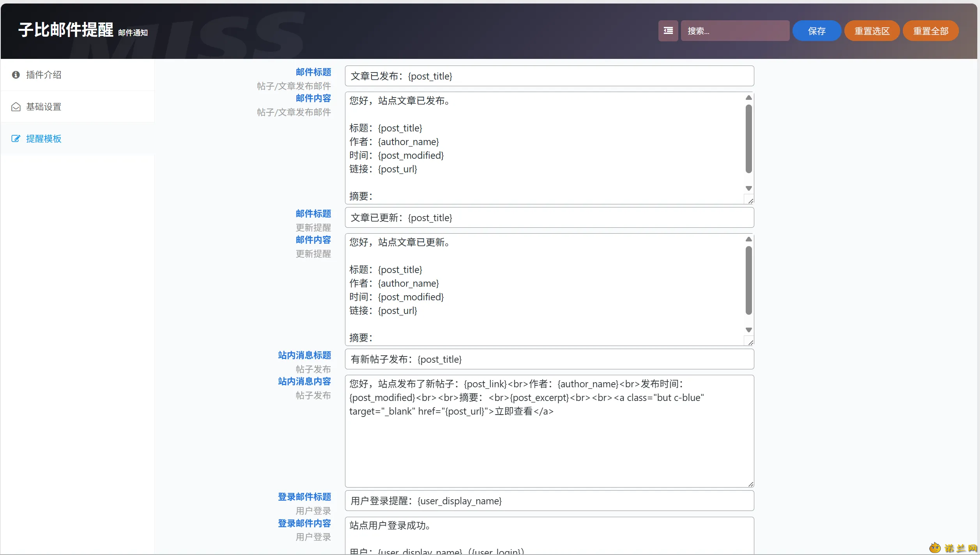
Task: Click resize handle of 文章已更新 content textarea
Action: coord(750,342)
